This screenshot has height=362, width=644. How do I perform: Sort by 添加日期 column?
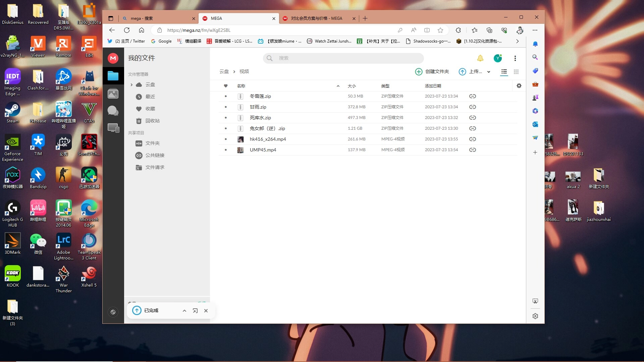(433, 86)
